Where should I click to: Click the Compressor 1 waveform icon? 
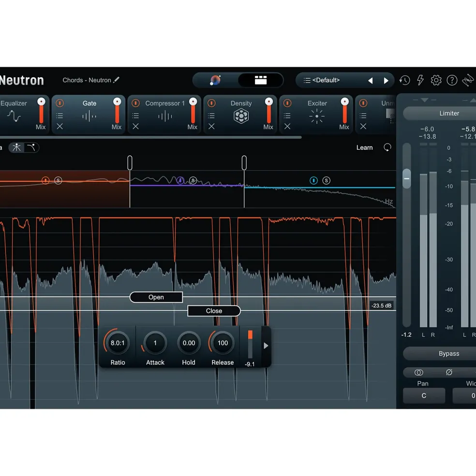[x=165, y=116]
